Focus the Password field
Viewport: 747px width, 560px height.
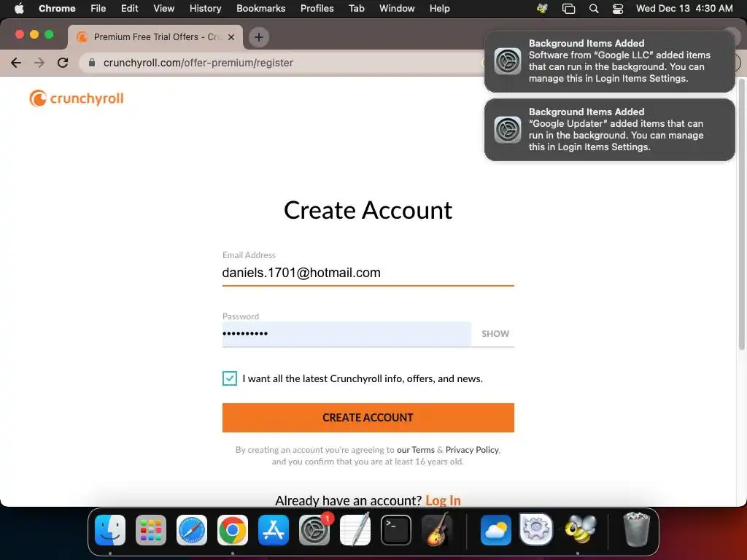coord(347,334)
